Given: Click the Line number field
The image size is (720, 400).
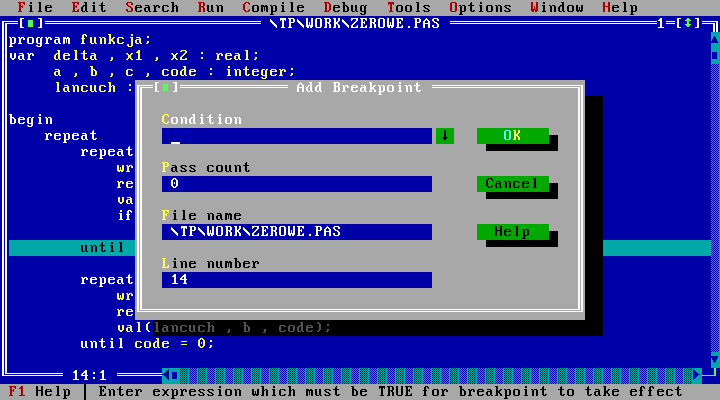Looking at the screenshot, I should [296, 280].
